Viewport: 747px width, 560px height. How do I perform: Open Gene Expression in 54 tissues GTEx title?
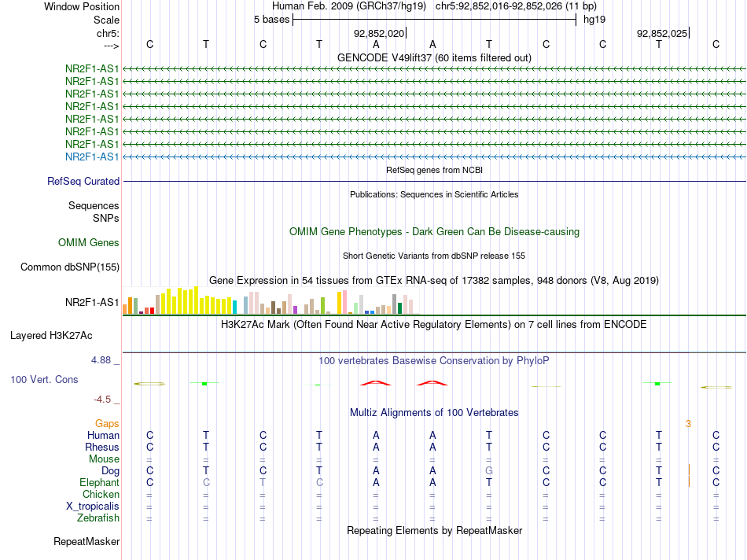[x=434, y=280]
